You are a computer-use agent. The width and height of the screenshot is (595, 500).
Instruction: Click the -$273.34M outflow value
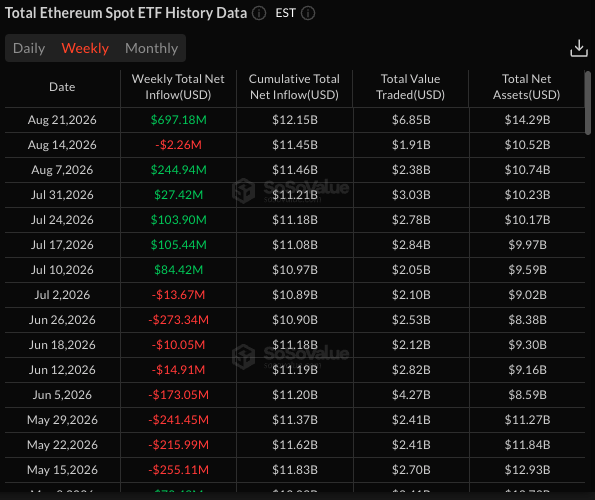(x=178, y=320)
